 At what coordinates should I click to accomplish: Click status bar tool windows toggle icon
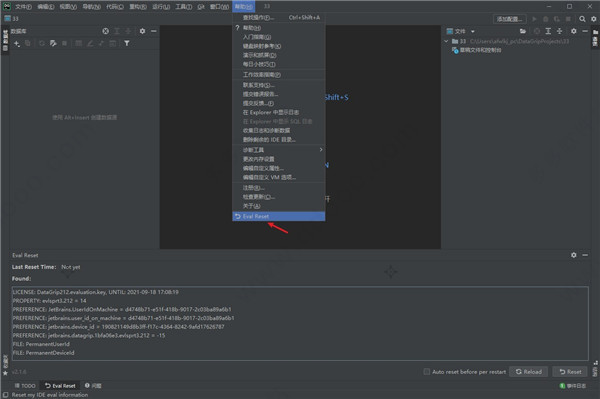click(5, 395)
